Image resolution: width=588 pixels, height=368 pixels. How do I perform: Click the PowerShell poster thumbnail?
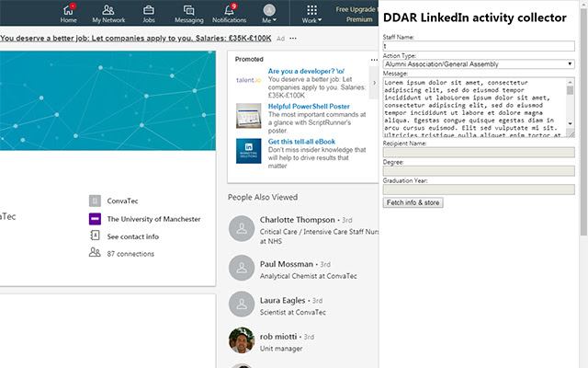point(248,116)
